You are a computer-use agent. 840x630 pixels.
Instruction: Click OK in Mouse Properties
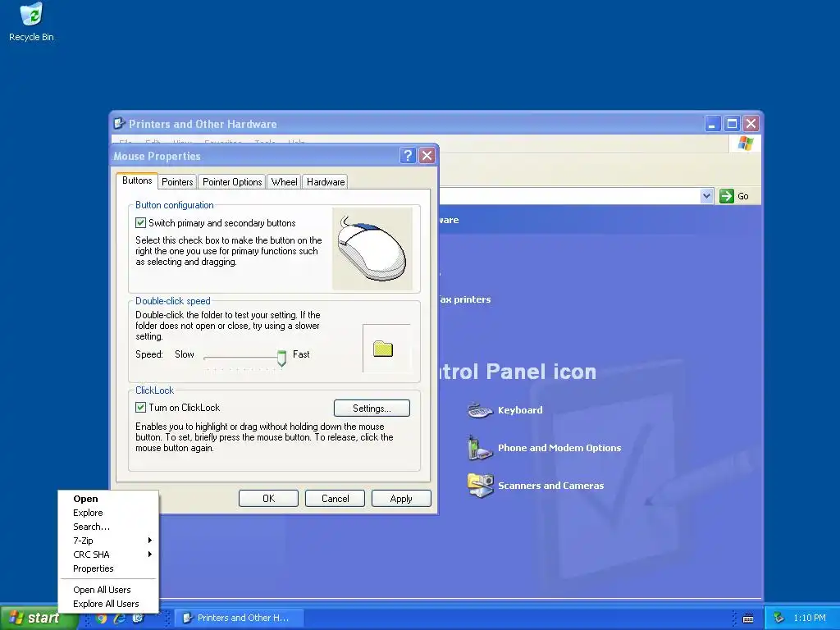(268, 499)
